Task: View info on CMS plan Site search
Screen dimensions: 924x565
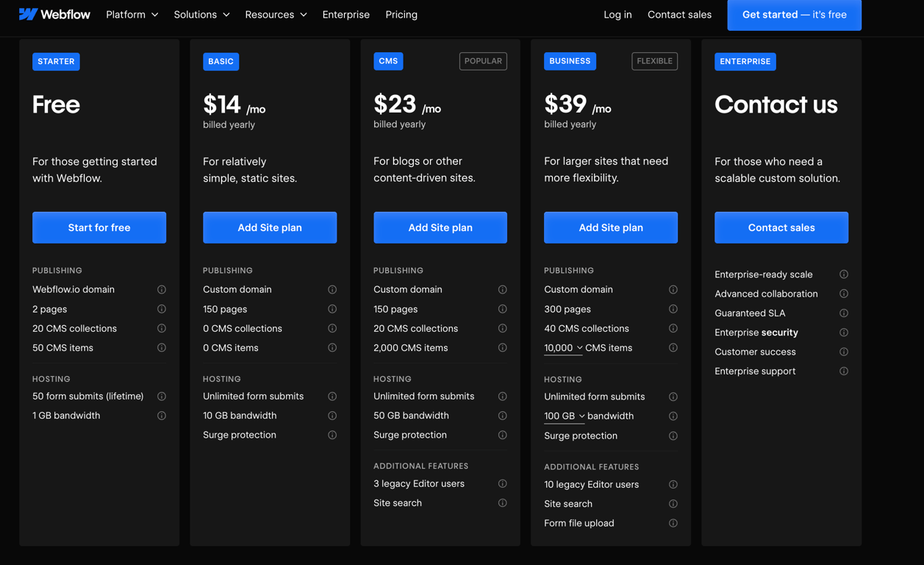Action: tap(503, 503)
